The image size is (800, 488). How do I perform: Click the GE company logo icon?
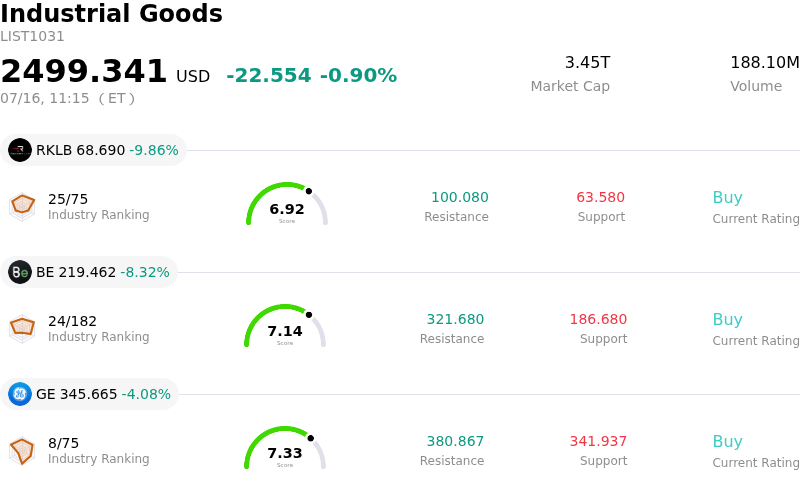click(x=20, y=394)
